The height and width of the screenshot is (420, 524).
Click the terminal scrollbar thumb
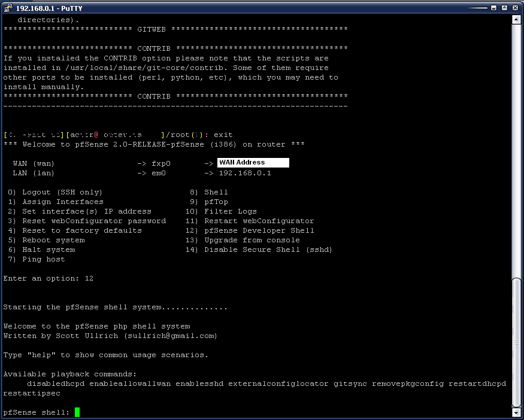[x=516, y=342]
